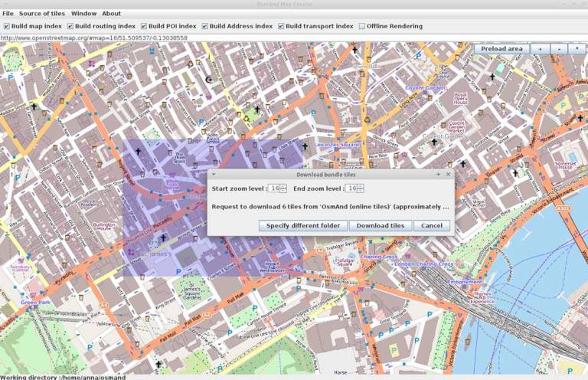Open the Source of tiles menu
This screenshot has height=380, width=588.
point(42,13)
